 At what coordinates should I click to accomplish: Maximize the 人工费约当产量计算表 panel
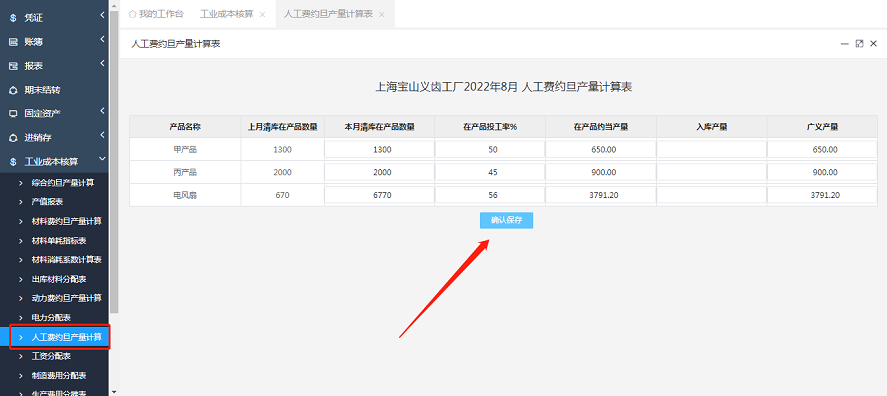(x=859, y=44)
